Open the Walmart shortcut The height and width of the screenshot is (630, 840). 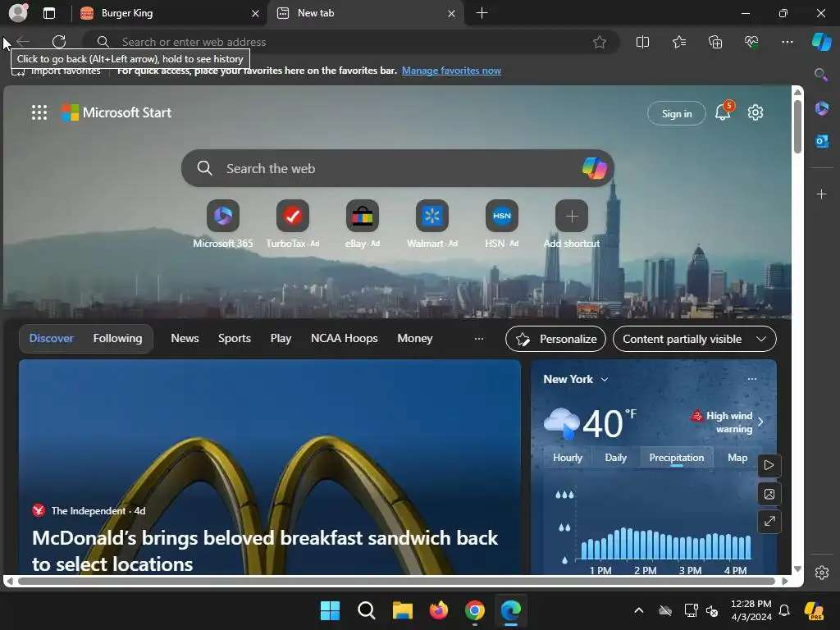tap(431, 224)
